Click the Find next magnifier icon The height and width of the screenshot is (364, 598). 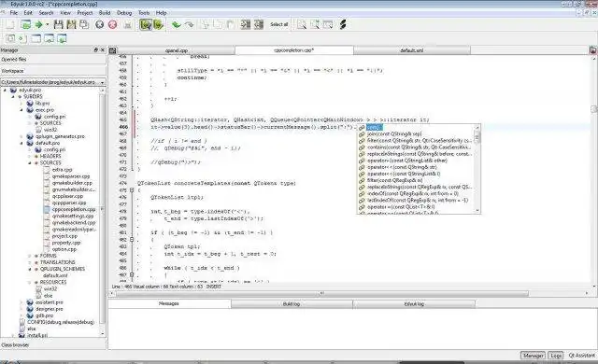(x=315, y=25)
